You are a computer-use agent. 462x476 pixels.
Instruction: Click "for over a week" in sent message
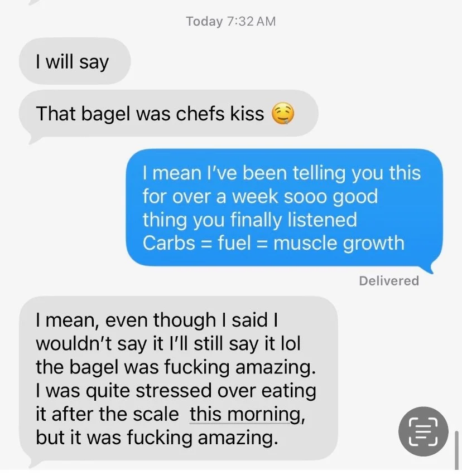(x=210, y=196)
